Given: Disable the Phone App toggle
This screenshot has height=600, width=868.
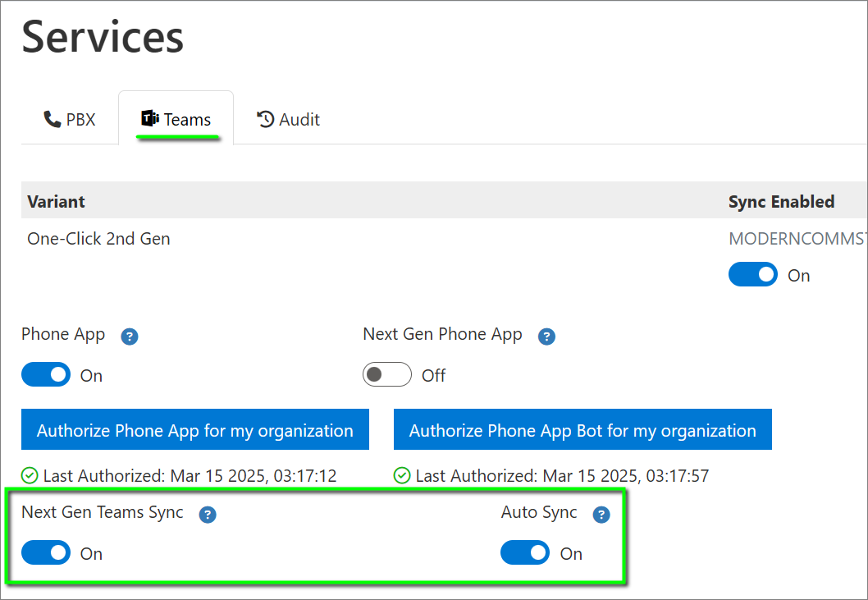Looking at the screenshot, I should coord(46,374).
